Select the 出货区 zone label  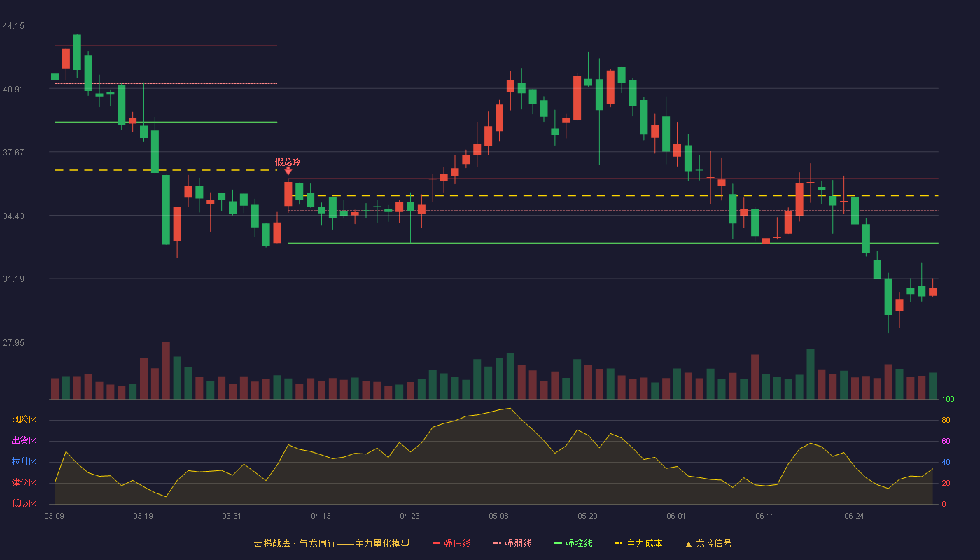24,441
